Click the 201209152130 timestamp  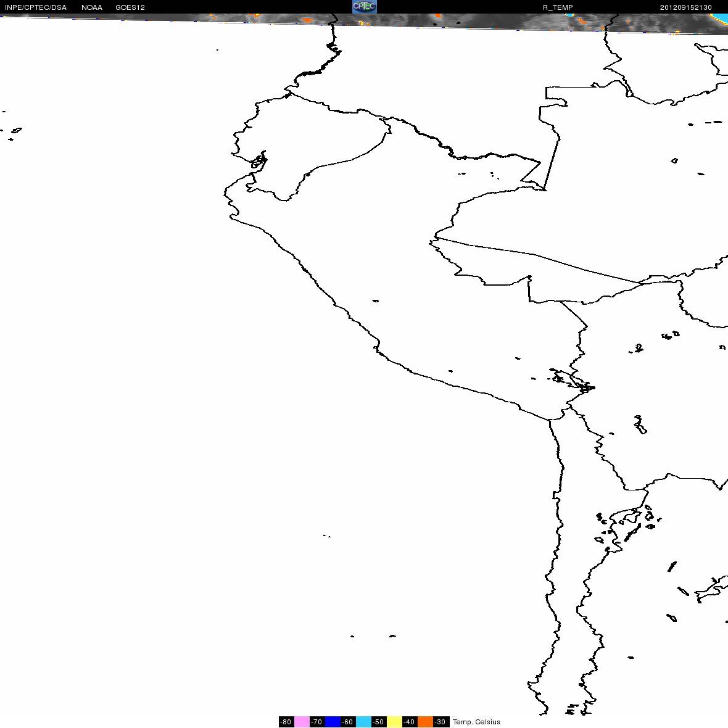[686, 7]
